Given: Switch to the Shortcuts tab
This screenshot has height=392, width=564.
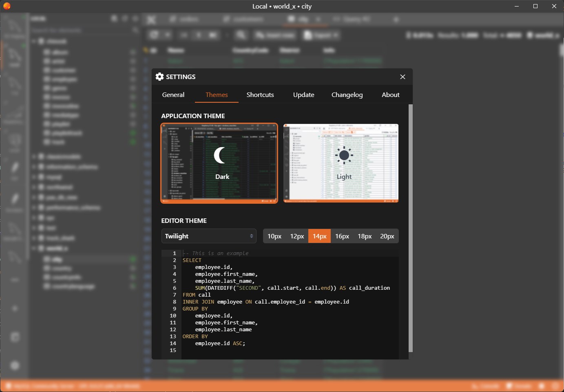Looking at the screenshot, I should (x=260, y=95).
